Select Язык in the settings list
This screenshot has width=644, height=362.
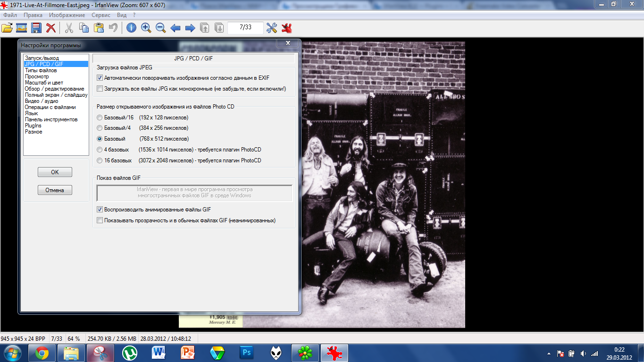pyautogui.click(x=56, y=113)
